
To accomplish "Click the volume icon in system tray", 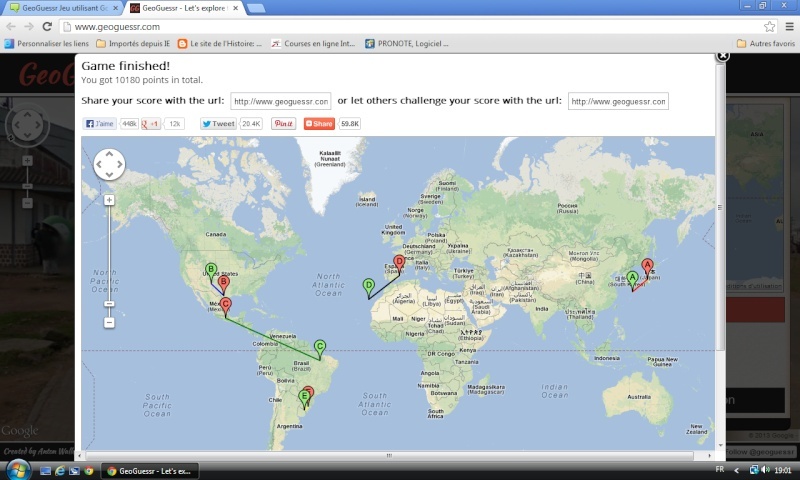I will point(765,470).
